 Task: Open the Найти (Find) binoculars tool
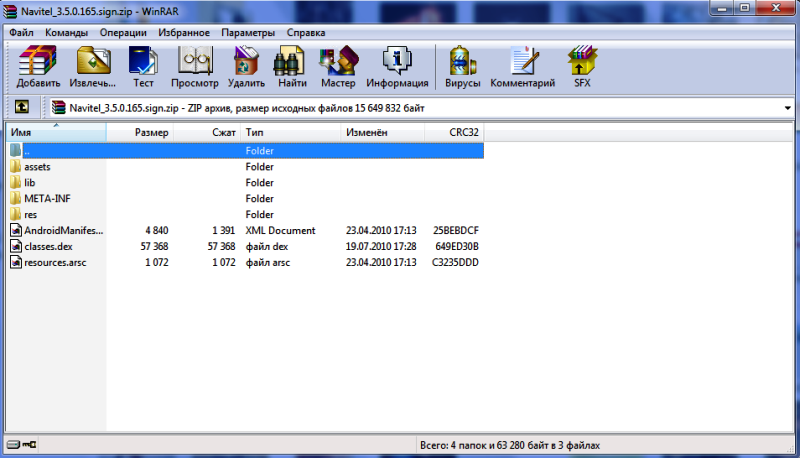click(x=293, y=67)
